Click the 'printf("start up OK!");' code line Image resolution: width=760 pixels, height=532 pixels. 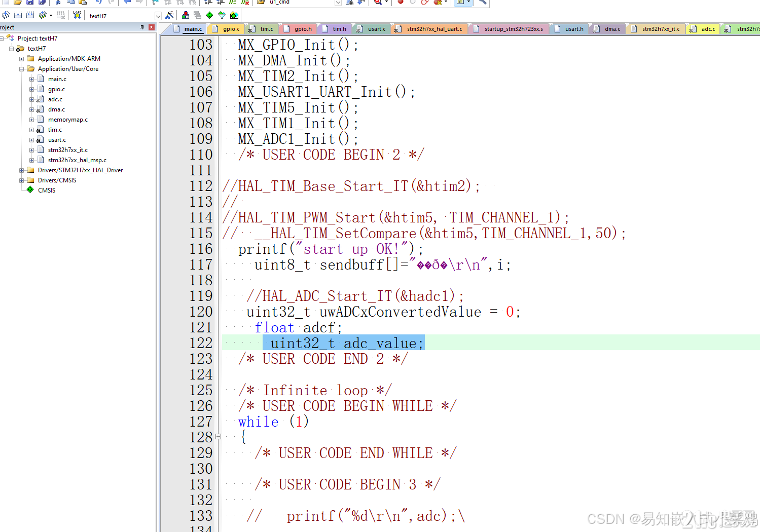pyautogui.click(x=331, y=249)
